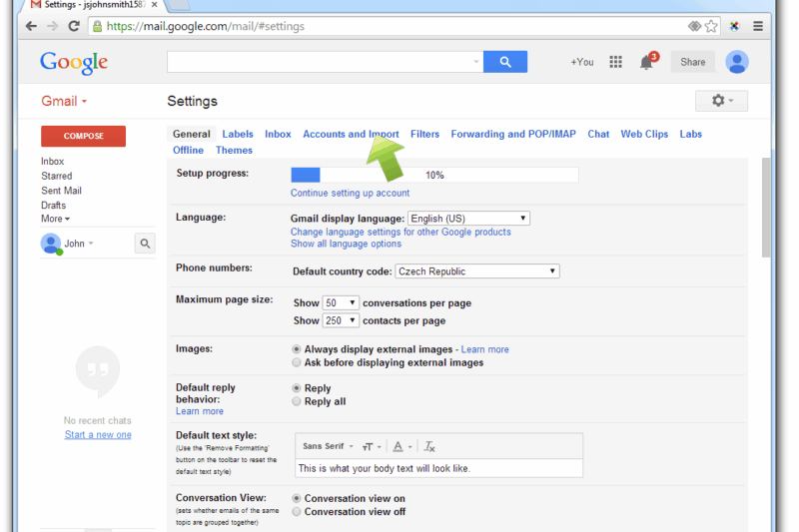This screenshot has height=532, width=799.
Task: Click Learn more beside external images
Action: click(x=484, y=349)
